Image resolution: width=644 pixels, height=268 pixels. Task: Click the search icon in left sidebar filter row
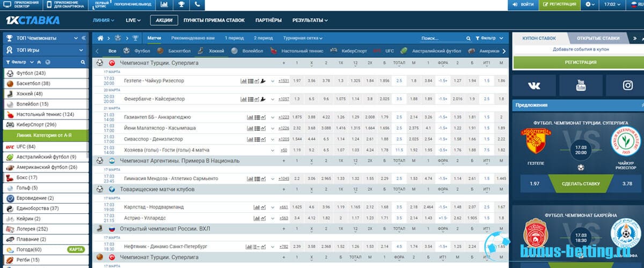point(82,62)
